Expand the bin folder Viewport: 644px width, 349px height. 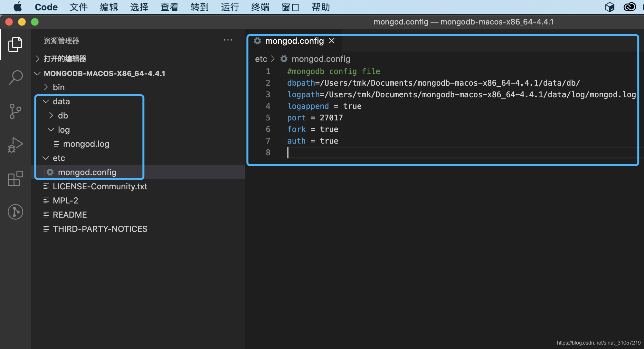pos(59,87)
